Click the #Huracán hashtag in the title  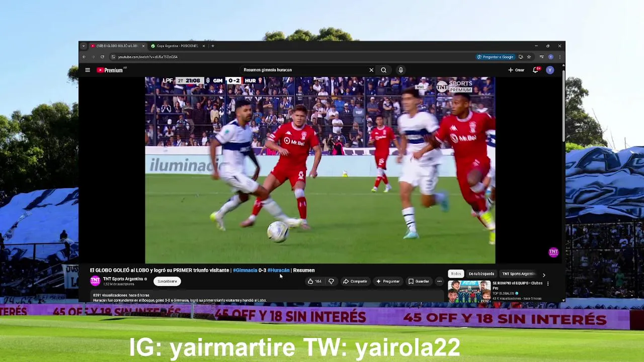278,270
